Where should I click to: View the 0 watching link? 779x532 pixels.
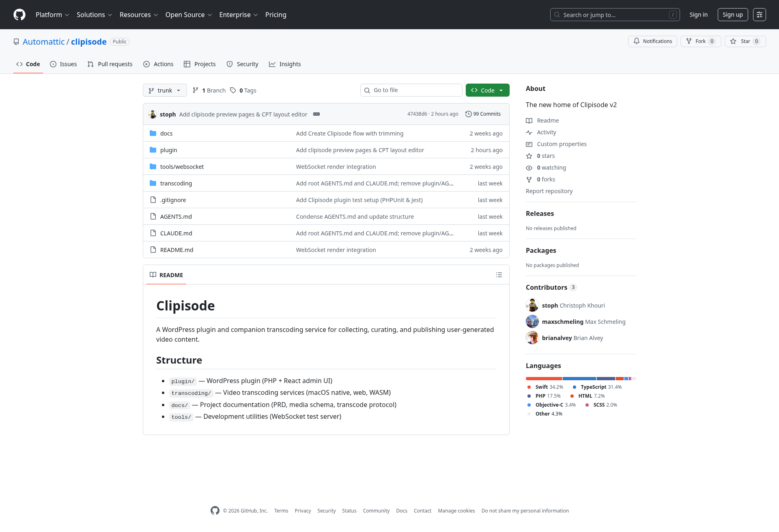coord(546,168)
